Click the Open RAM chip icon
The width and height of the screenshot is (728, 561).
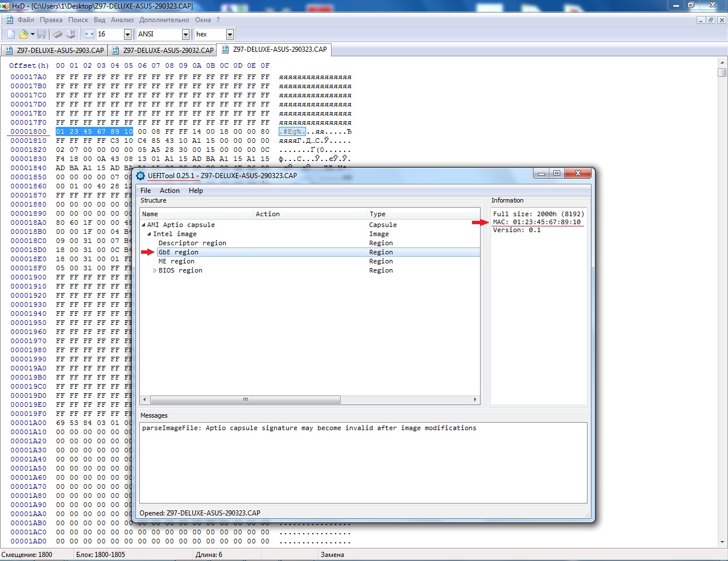click(x=58, y=34)
